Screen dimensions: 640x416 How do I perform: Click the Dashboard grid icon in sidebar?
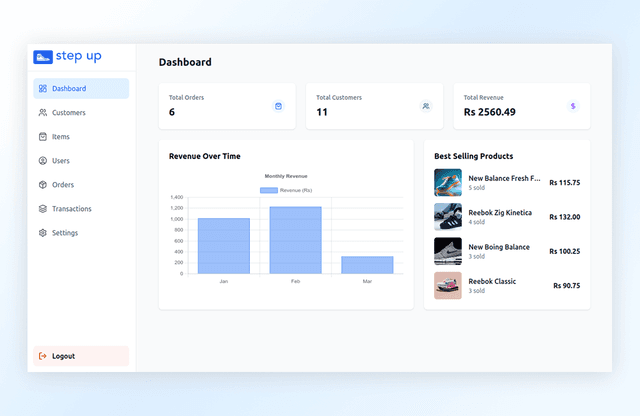(x=42, y=89)
